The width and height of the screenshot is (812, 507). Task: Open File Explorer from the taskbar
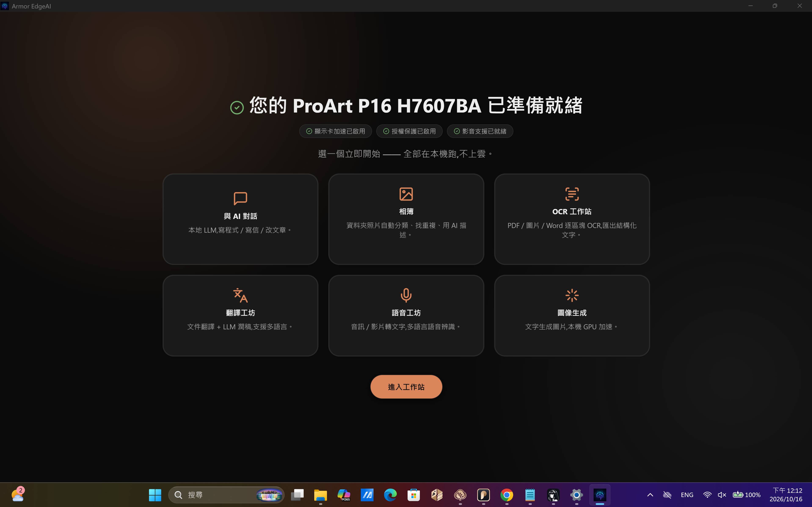coord(320,495)
